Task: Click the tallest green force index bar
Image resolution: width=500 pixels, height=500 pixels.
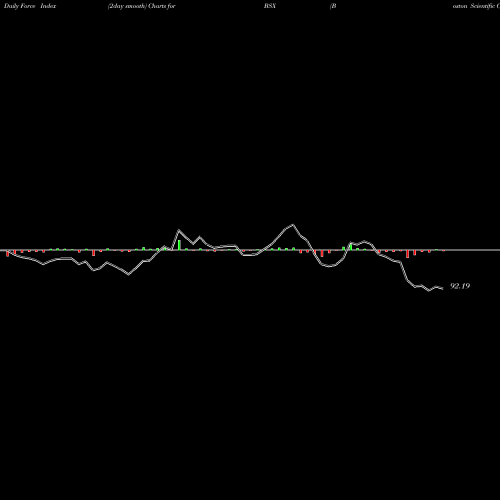Action: coord(179,245)
